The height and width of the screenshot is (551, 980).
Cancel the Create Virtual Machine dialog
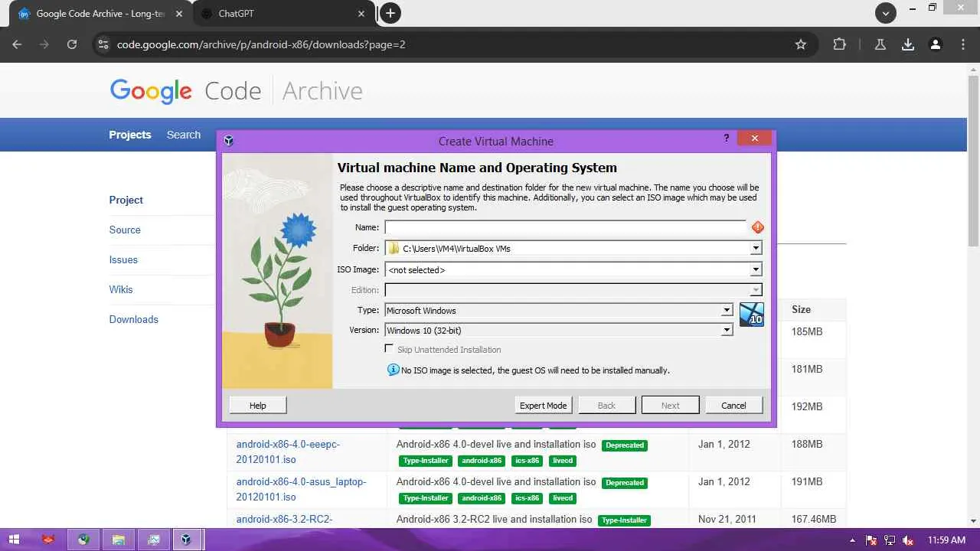click(733, 405)
